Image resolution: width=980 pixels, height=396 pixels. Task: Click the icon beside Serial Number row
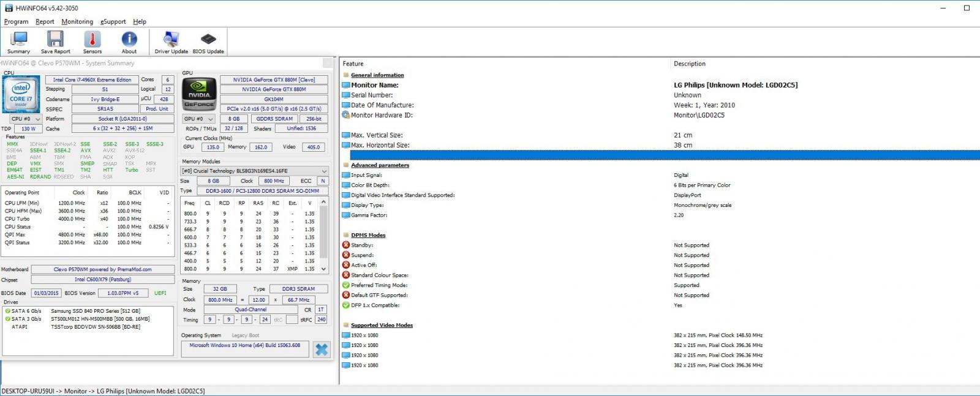pyautogui.click(x=346, y=95)
